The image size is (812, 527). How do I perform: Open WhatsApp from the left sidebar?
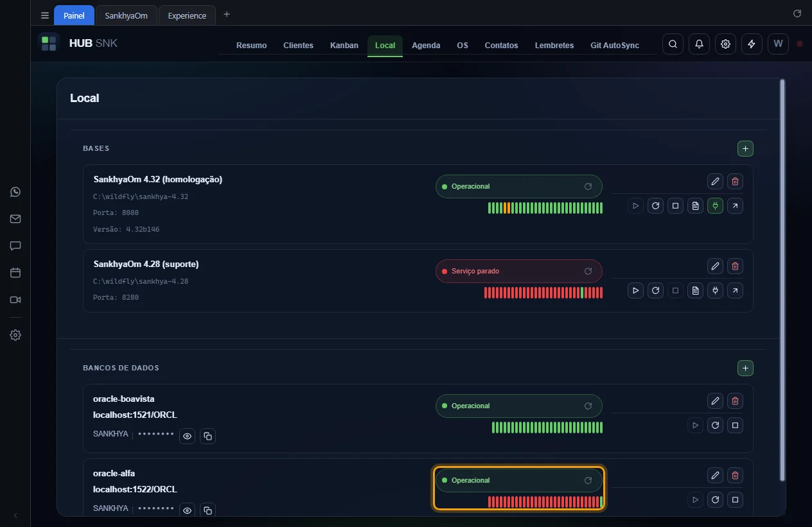pyautogui.click(x=15, y=192)
